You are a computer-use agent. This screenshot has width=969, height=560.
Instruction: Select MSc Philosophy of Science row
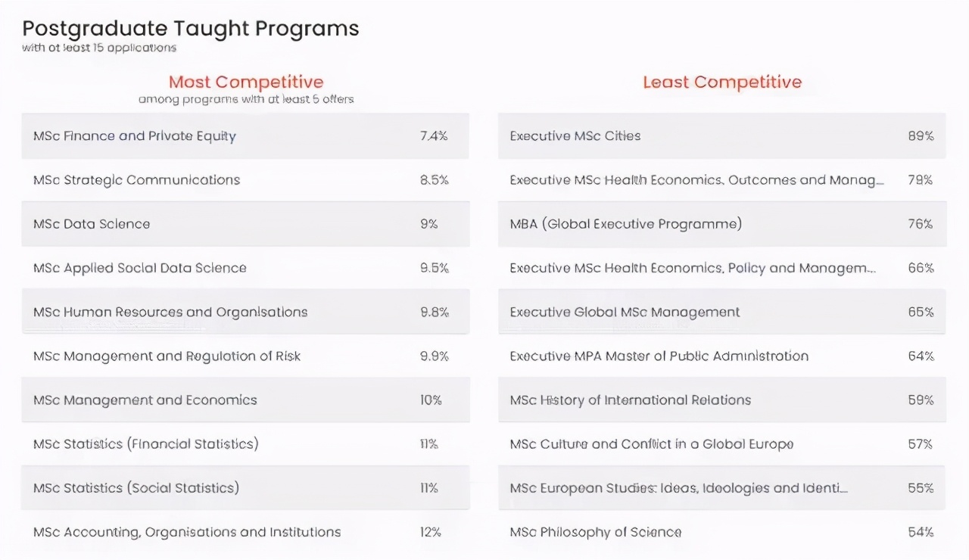coord(596,532)
